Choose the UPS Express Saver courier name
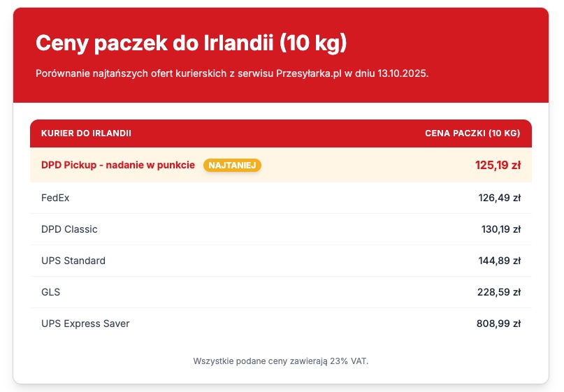Viewport: 564px width, 392px height. tap(85, 324)
